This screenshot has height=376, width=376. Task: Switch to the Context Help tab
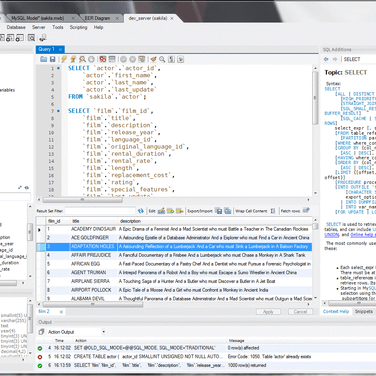pos(336,311)
